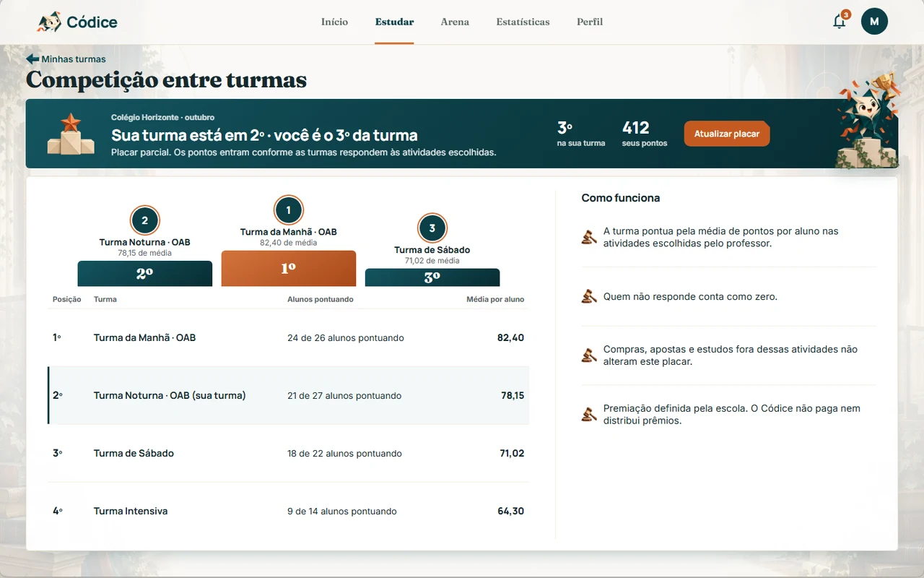
Task: Click the orange 1º podium block
Action: [x=289, y=269]
